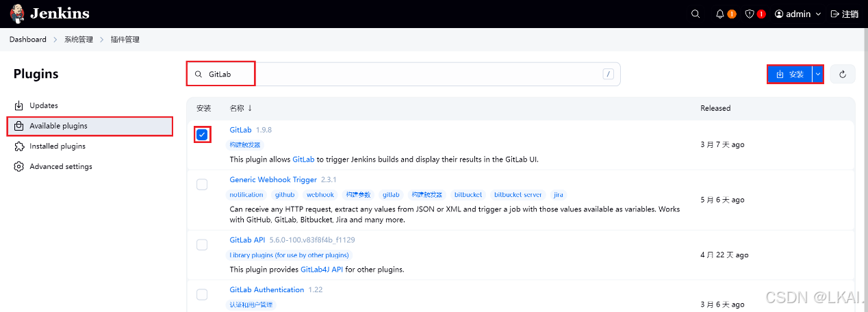Image resolution: width=868 pixels, height=312 pixels.
Task: Click the Plugins heading in the sidebar
Action: [x=36, y=74]
